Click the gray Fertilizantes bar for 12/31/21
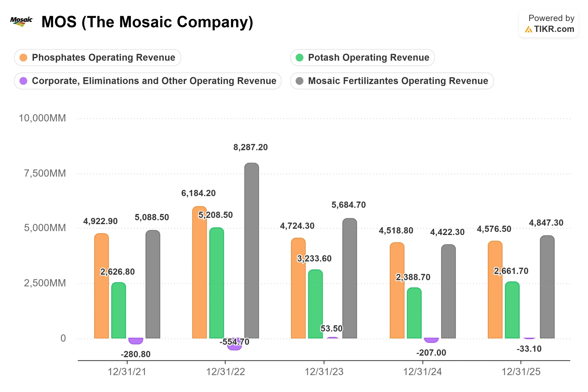588x392 pixels. tap(153, 284)
